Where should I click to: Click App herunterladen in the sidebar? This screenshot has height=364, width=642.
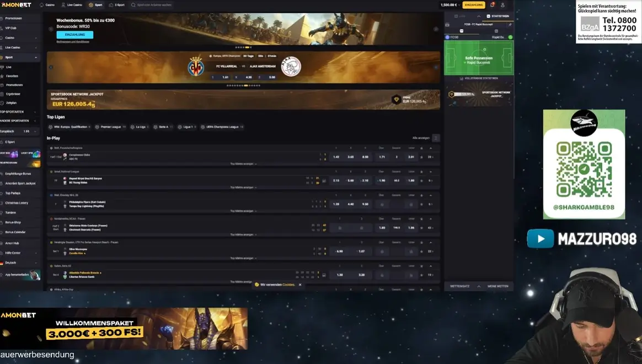pyautogui.click(x=20, y=275)
